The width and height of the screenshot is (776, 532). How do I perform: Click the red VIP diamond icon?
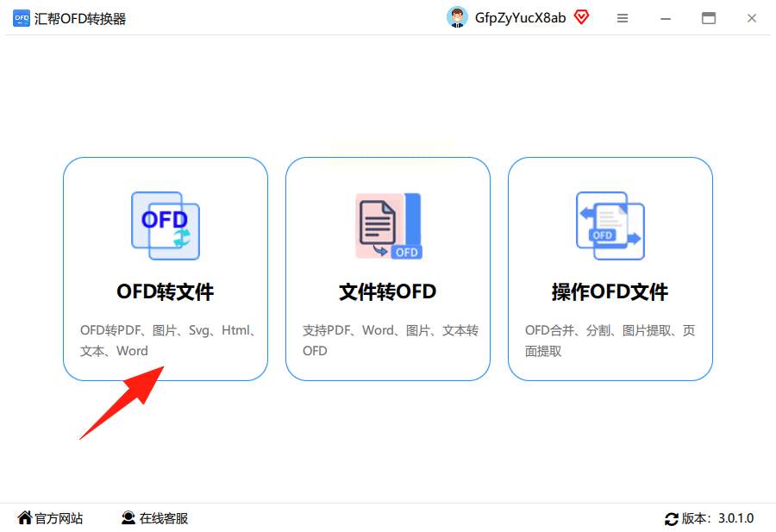[x=581, y=17]
